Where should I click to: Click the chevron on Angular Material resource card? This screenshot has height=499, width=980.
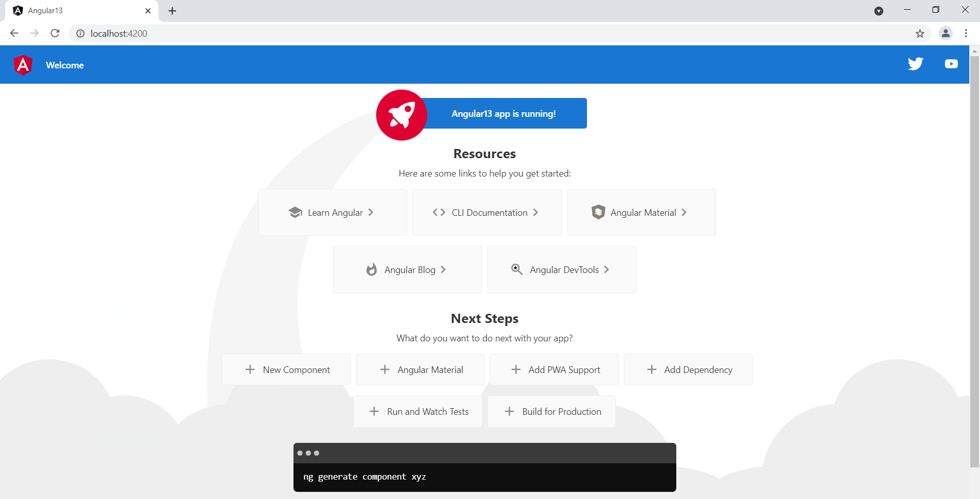tap(684, 212)
